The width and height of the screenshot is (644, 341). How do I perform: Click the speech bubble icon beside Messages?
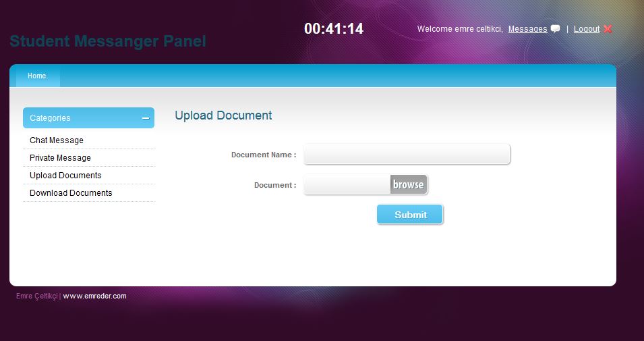tap(555, 29)
